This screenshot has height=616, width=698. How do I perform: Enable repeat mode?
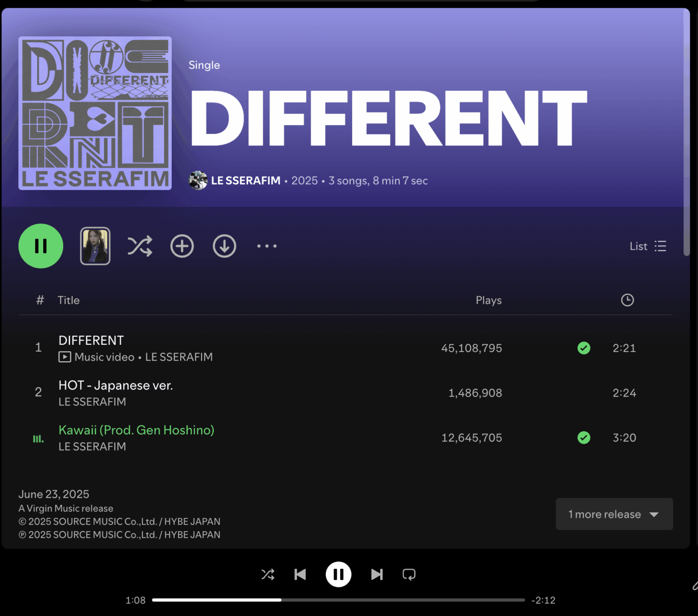[409, 574]
